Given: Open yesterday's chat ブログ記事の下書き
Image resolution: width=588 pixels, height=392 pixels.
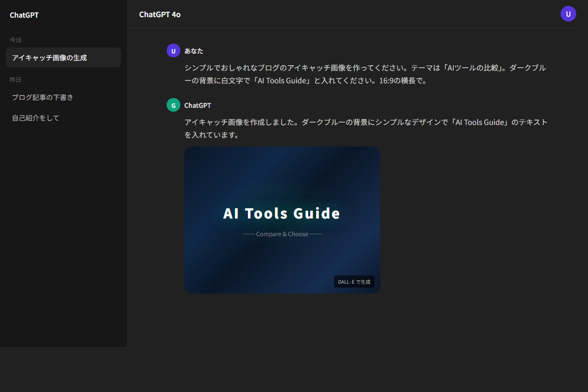Looking at the screenshot, I should (x=42, y=97).
